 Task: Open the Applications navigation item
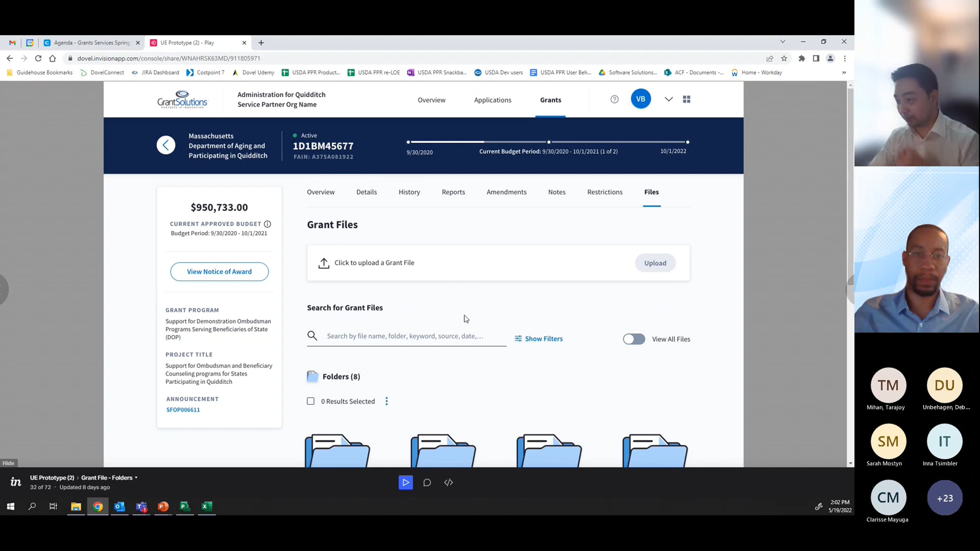pyautogui.click(x=492, y=100)
